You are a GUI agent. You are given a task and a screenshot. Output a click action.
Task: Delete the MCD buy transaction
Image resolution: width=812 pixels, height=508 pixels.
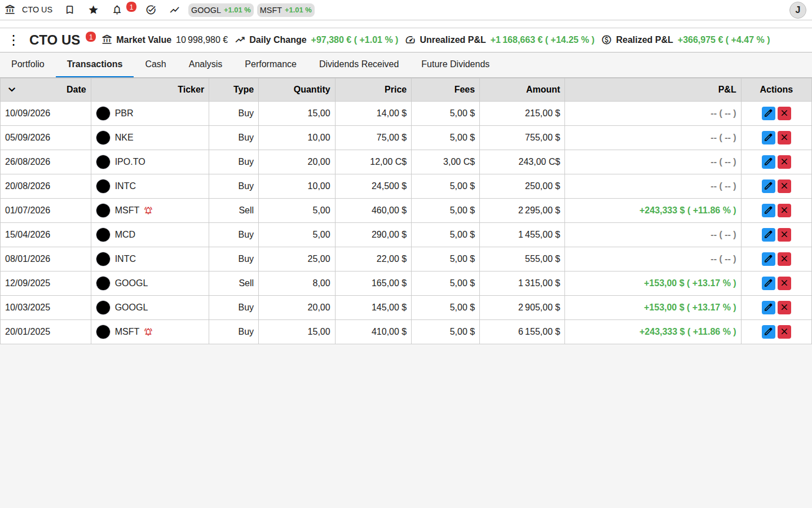click(784, 235)
